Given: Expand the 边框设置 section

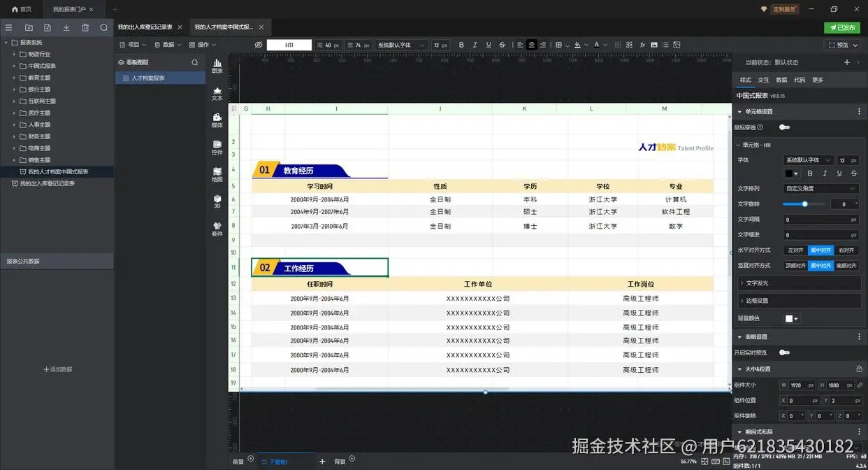Looking at the screenshot, I should tap(800, 301).
